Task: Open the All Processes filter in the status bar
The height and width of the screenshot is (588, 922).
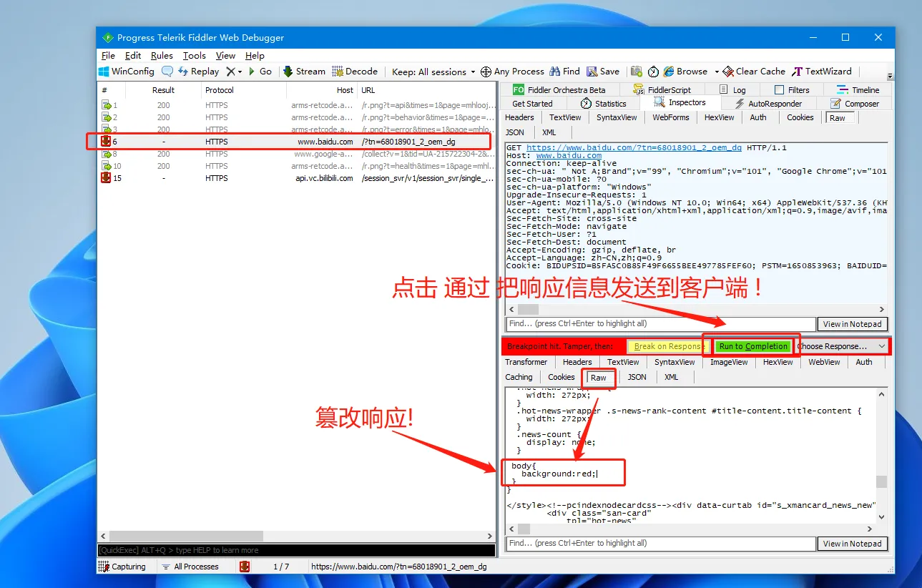Action: click(190, 567)
